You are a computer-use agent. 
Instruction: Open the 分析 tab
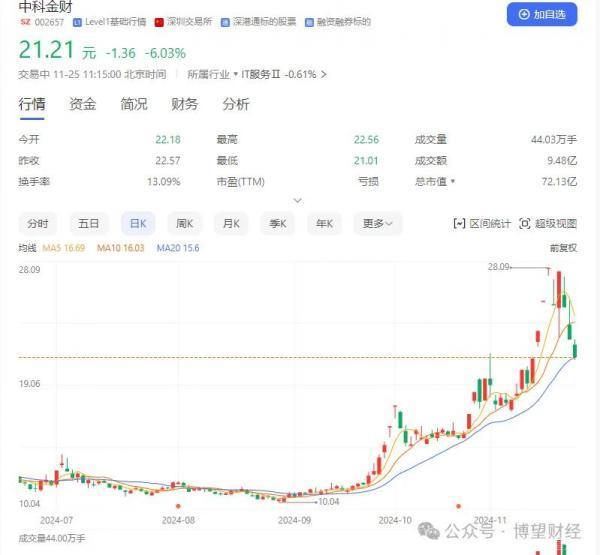pos(236,104)
